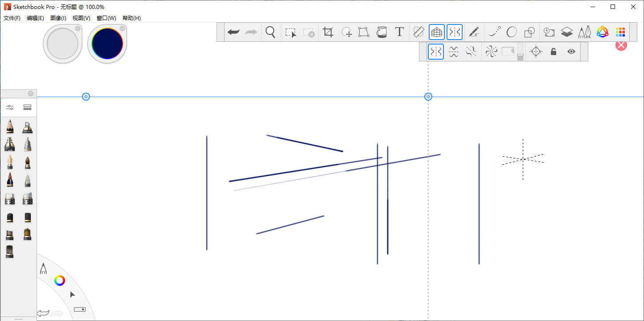This screenshot has height=321, width=644.
Task: Click the Undo arrow
Action: pos(234,32)
